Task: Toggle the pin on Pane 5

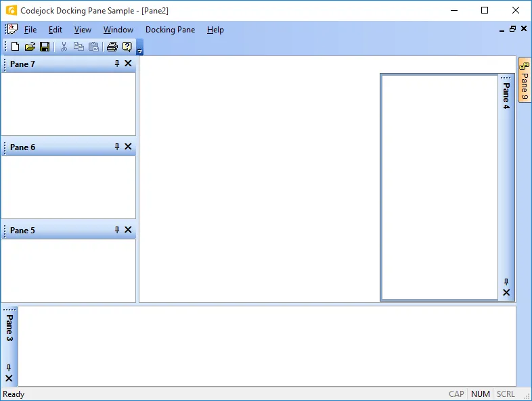Action: 117,229
